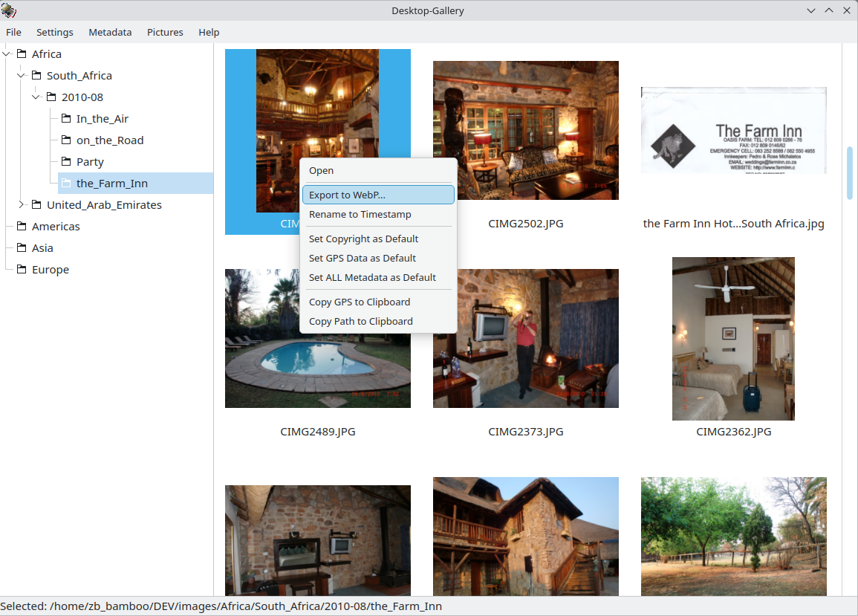Collapse the Africa tree branch

point(6,54)
